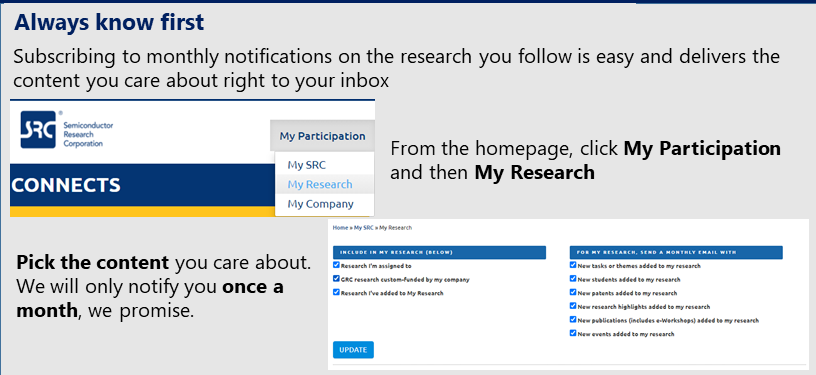Open the My Participation menu
The width and height of the screenshot is (816, 375).
click(x=322, y=136)
